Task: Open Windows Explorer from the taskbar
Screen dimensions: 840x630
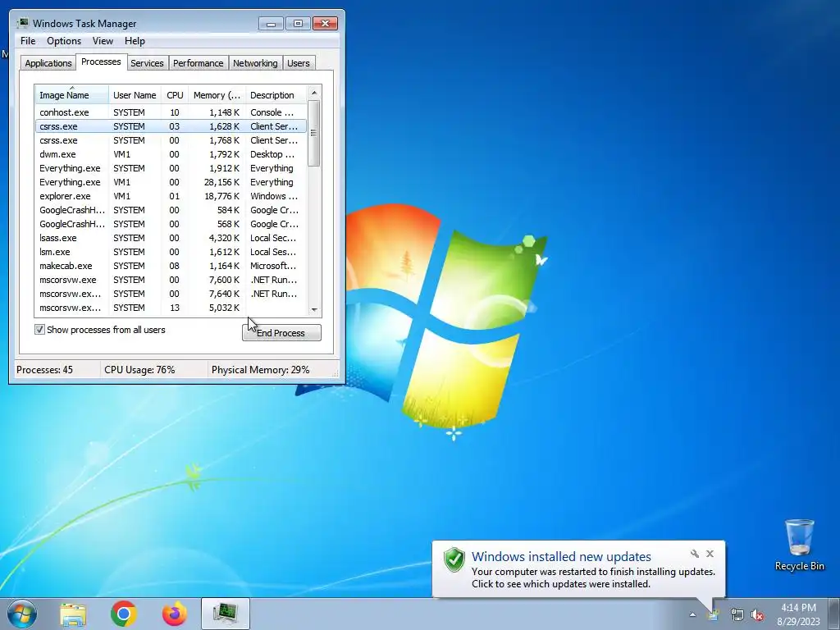Action: tap(73, 614)
